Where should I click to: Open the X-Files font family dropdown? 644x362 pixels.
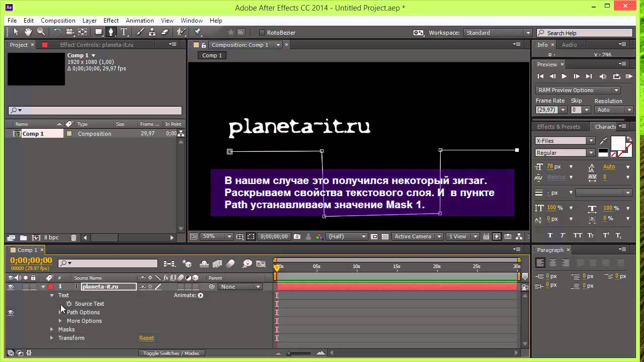(x=566, y=141)
